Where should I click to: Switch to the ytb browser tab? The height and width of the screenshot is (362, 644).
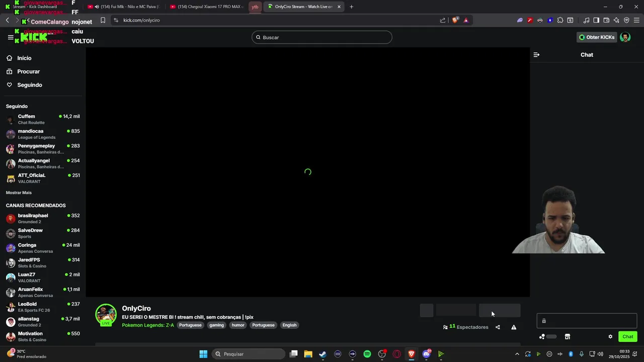pos(255,7)
